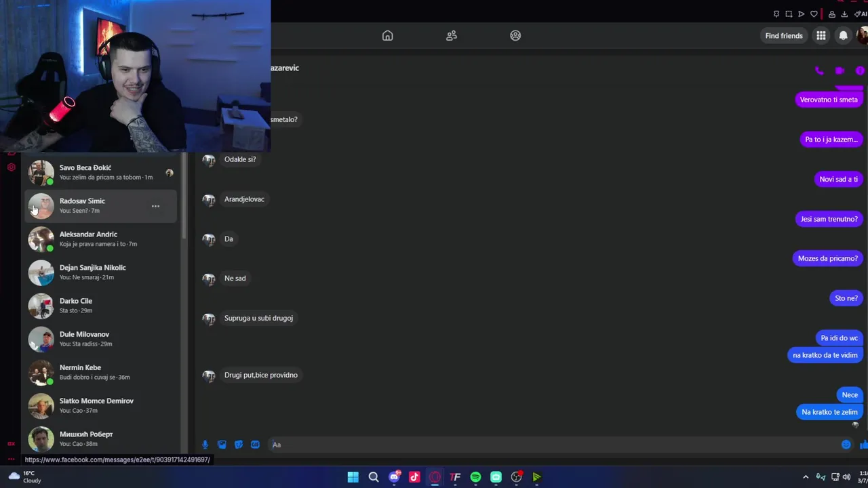868x488 pixels.
Task: Open Darko Cile conversation
Action: click(101, 305)
